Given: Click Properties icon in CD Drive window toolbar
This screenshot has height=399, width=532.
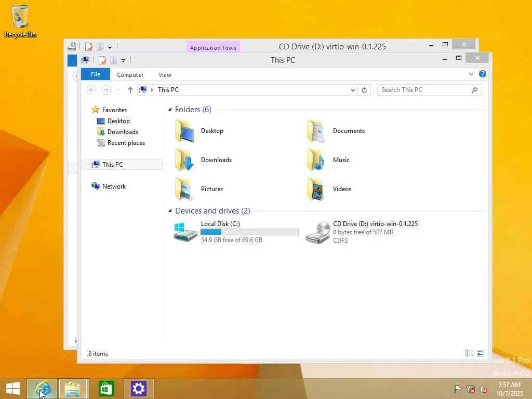Looking at the screenshot, I should [x=88, y=47].
